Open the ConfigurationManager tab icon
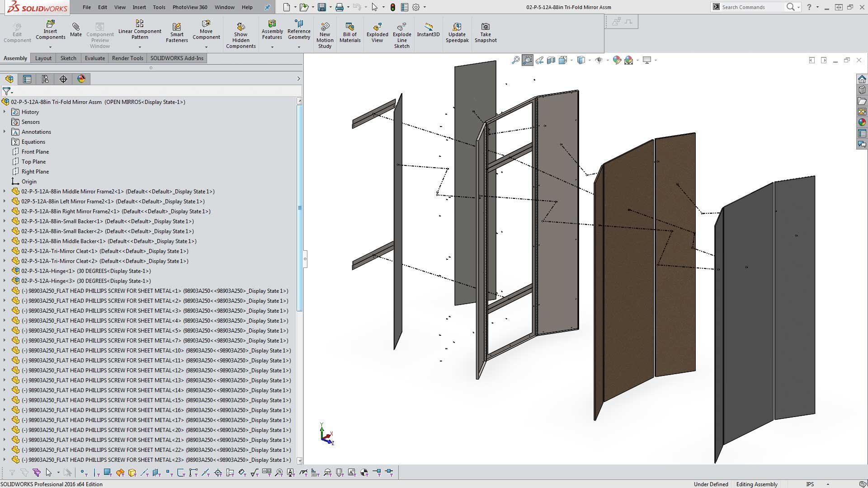Screen dimensions: 868x488 (45, 79)
